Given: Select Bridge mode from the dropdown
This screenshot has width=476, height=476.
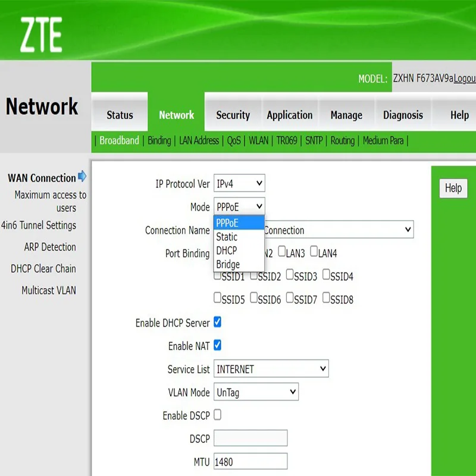Looking at the screenshot, I should pyautogui.click(x=228, y=264).
